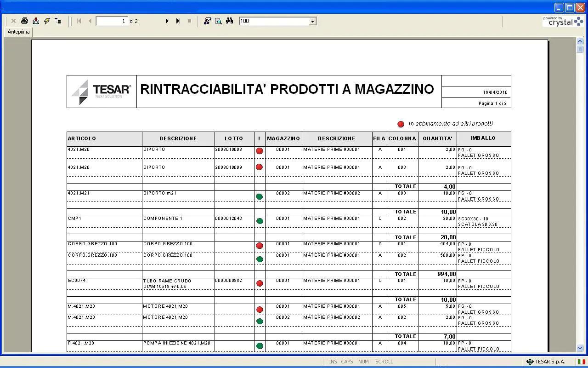Viewport: 588px width, 368px height.
Task: Open the search expert icon
Action: [207, 21]
